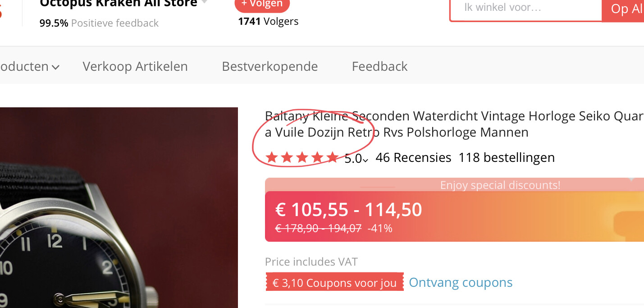Screen dimensions: 644x308
Task: Open the Verkoop Artikelen tab
Action: click(x=135, y=66)
